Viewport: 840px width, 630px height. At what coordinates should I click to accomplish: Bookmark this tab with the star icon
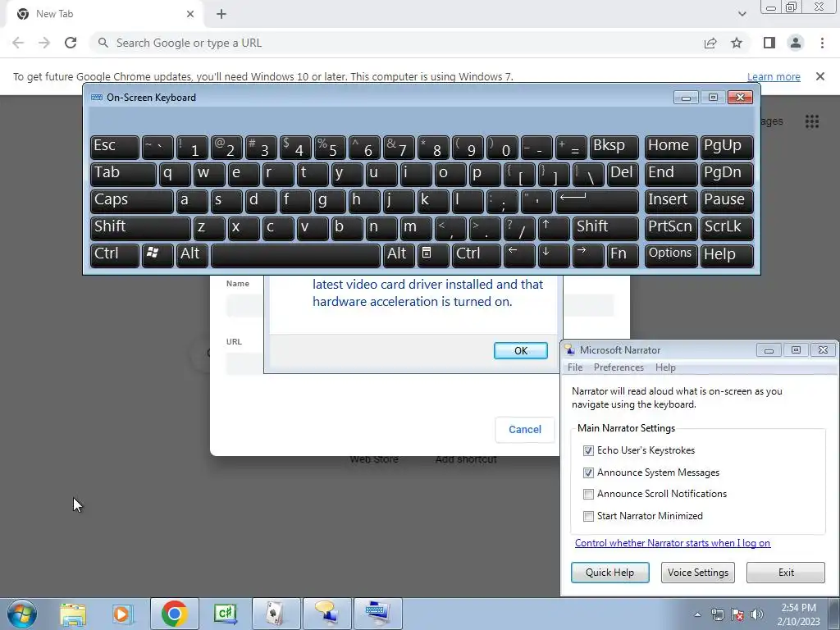(x=737, y=43)
